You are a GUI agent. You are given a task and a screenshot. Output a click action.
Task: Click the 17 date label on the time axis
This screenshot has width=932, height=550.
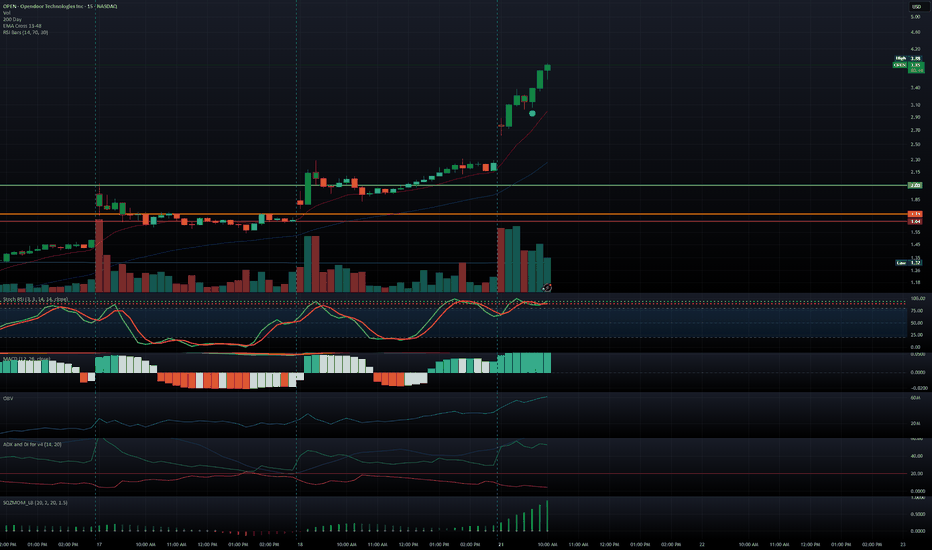(99, 544)
